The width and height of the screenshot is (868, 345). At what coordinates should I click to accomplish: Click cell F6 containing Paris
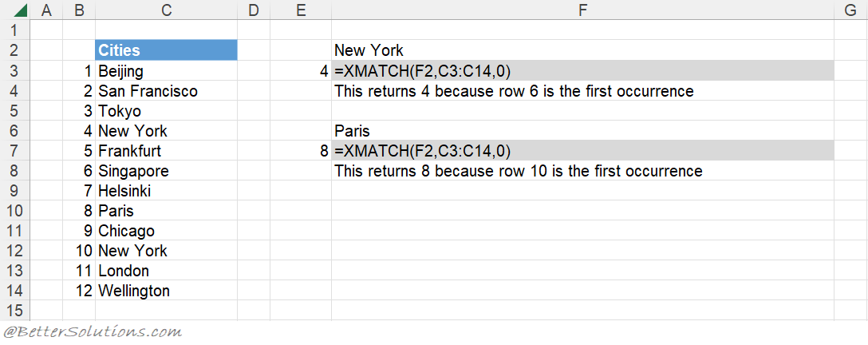pyautogui.click(x=582, y=131)
